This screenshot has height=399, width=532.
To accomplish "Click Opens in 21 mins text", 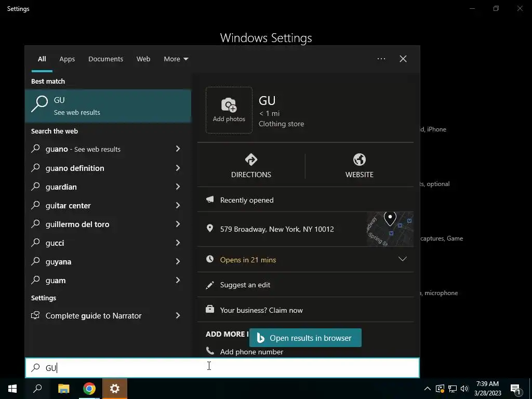I will (248, 260).
